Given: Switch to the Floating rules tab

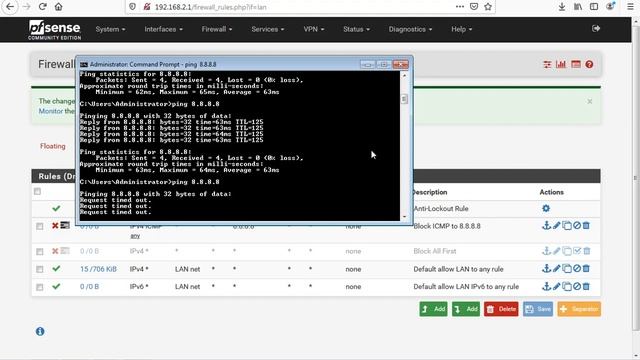Looking at the screenshot, I should point(53,146).
